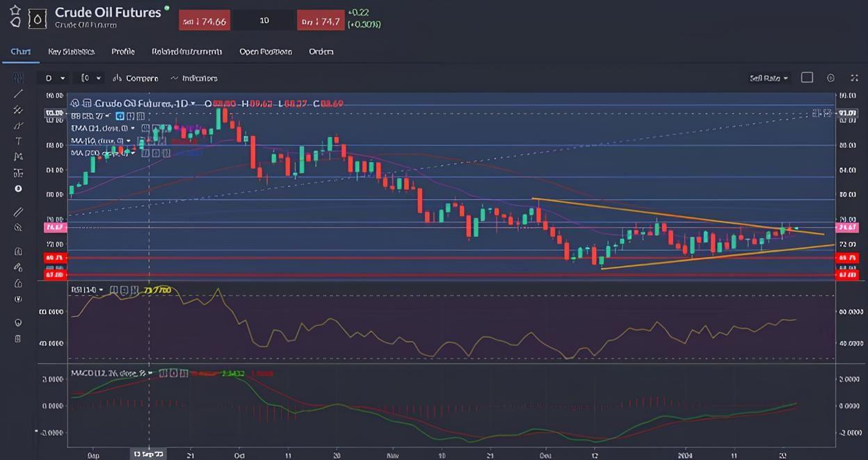Open the Indicators menu button

[x=194, y=79]
